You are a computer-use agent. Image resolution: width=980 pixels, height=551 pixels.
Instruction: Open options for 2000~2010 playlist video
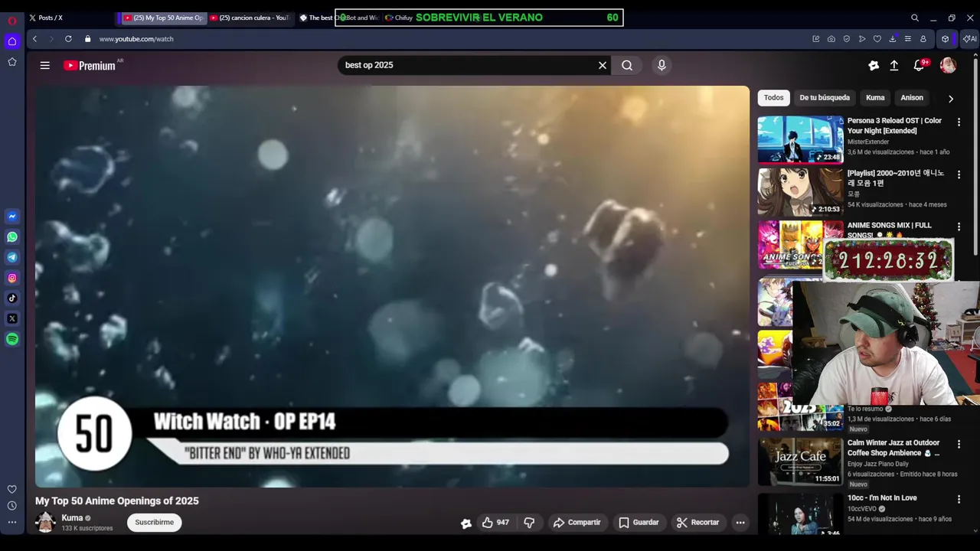[x=959, y=174]
